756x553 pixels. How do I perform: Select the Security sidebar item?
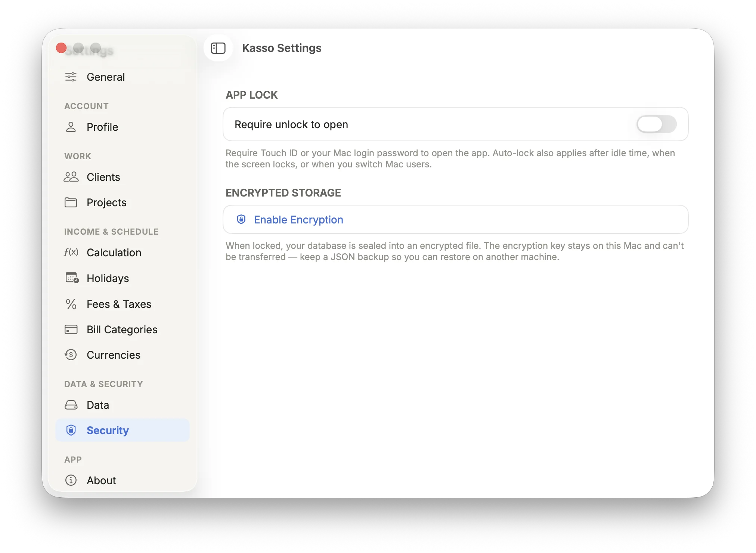click(x=123, y=430)
